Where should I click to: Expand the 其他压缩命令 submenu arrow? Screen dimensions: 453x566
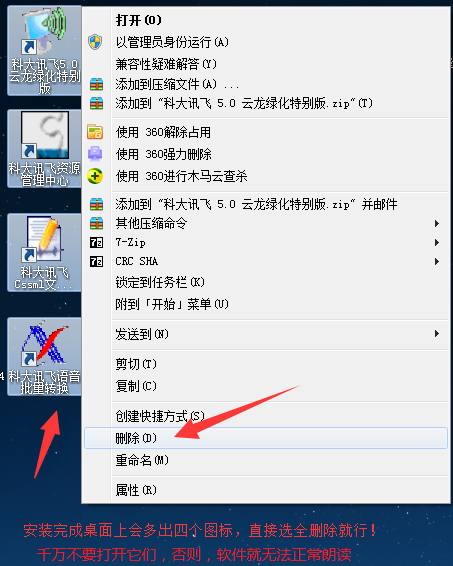[437, 223]
